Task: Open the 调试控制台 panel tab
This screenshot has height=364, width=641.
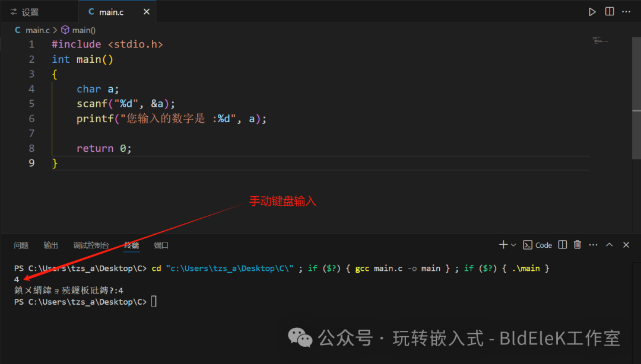Action: coord(91,245)
